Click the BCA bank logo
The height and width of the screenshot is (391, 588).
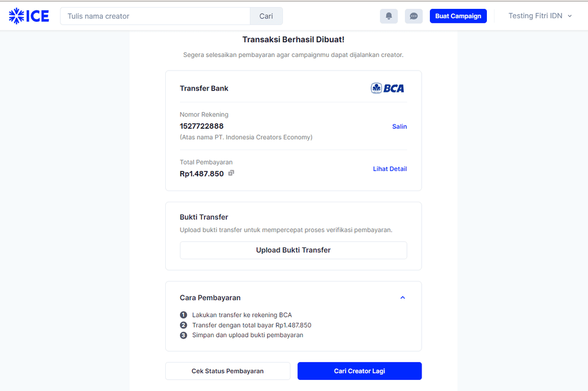click(387, 88)
